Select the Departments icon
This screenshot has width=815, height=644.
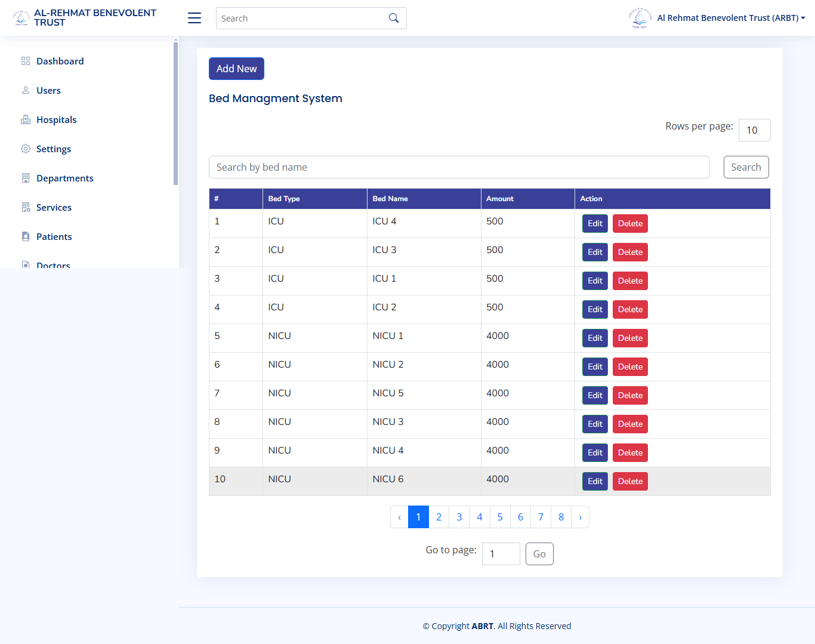click(x=25, y=178)
